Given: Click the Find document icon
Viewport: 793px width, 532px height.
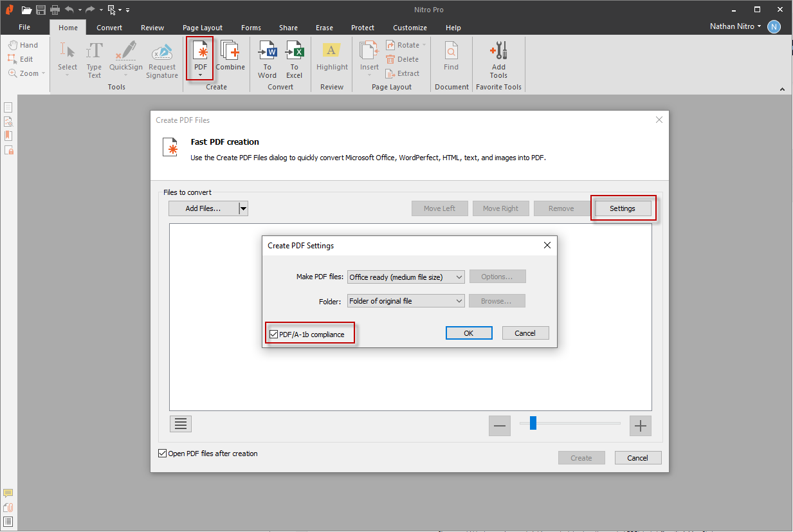Looking at the screenshot, I should click(451, 53).
